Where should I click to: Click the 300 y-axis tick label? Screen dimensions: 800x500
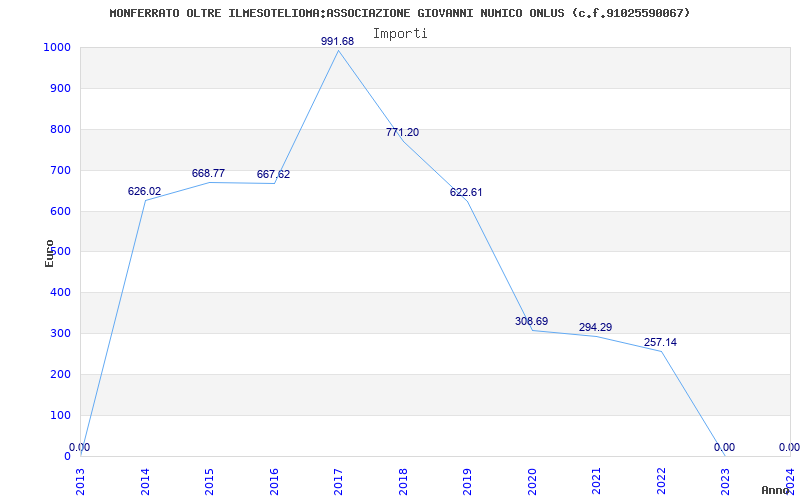coord(61,333)
